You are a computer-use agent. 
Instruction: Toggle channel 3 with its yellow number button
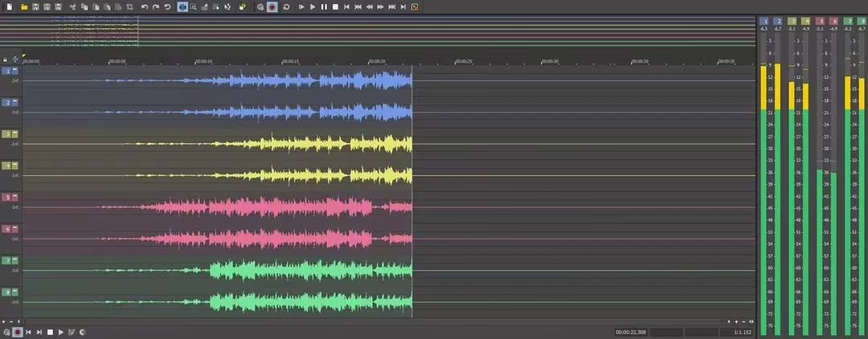point(6,134)
